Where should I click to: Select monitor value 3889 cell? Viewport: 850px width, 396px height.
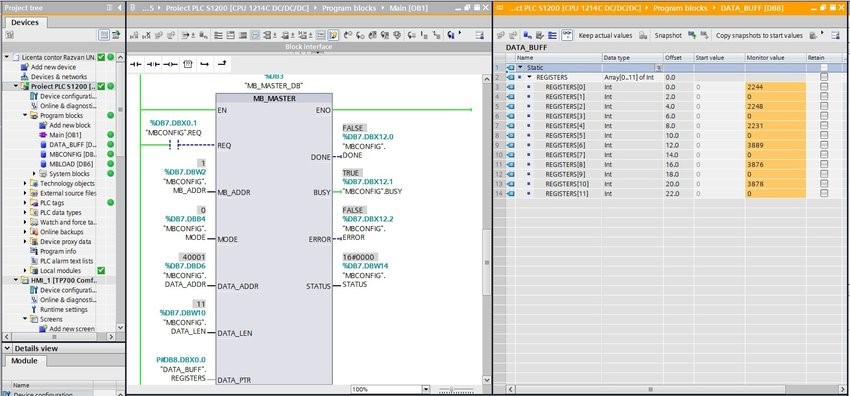[775, 145]
